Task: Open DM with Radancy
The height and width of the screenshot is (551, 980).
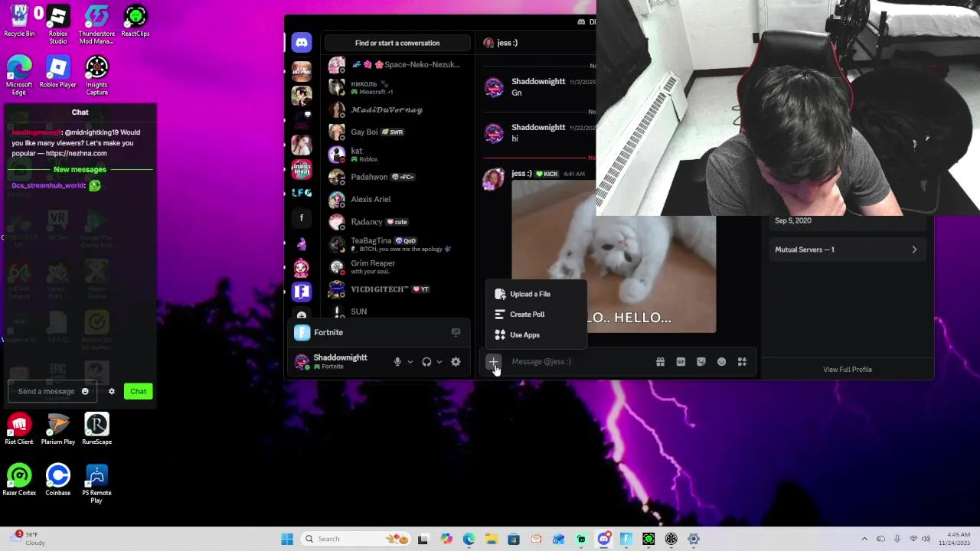Action: [398, 222]
